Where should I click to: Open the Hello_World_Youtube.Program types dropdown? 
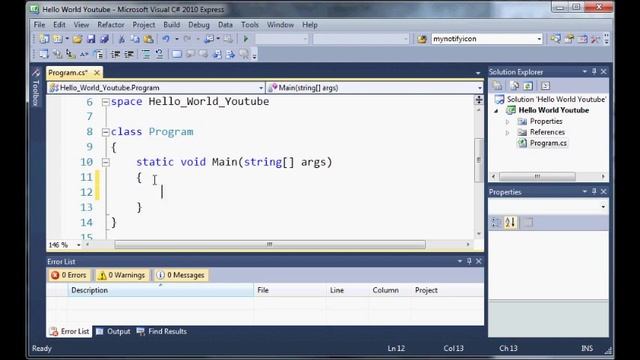(261, 88)
